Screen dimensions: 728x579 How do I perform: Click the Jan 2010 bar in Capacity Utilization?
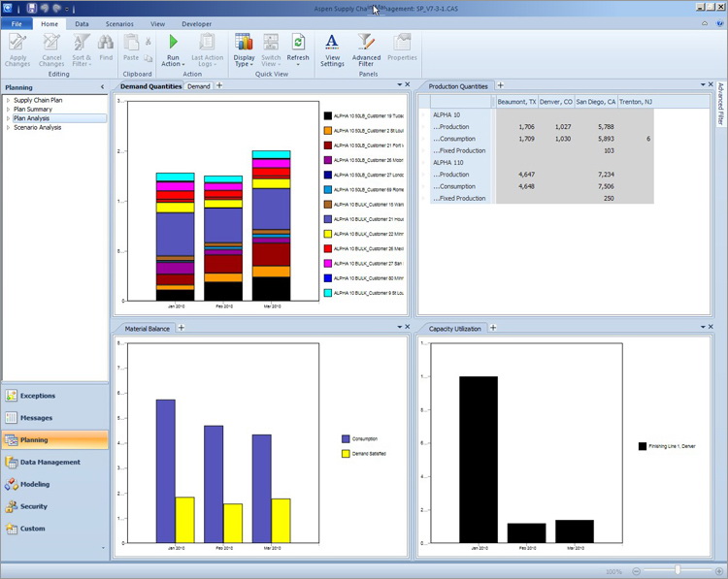click(479, 460)
